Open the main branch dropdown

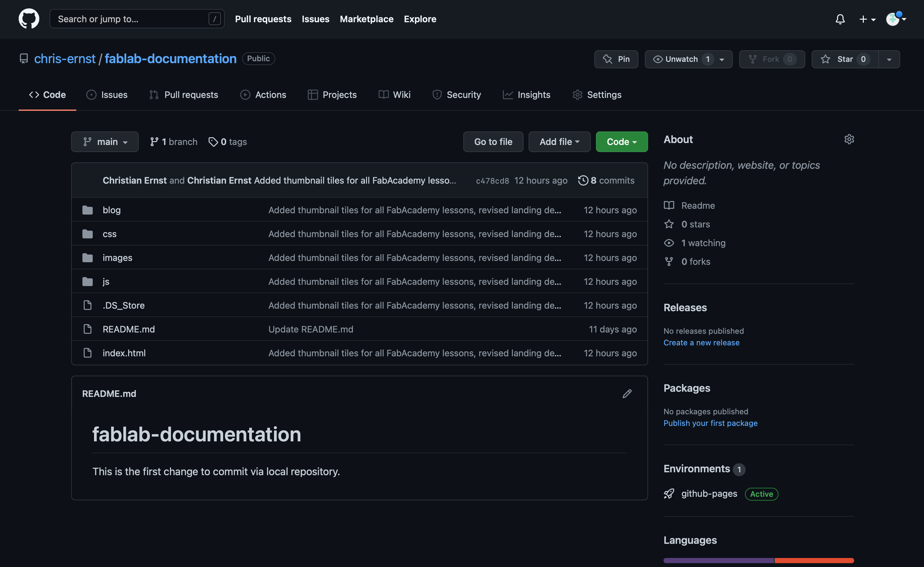pyautogui.click(x=105, y=142)
